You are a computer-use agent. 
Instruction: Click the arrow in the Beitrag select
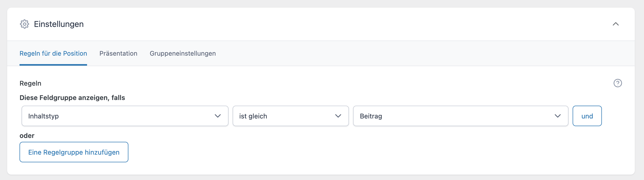pos(557,116)
